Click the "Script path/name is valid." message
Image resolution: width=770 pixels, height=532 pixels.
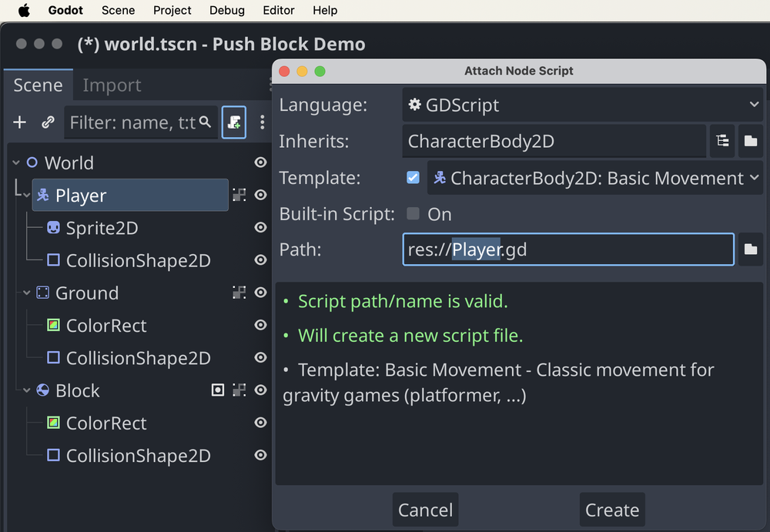click(x=403, y=301)
